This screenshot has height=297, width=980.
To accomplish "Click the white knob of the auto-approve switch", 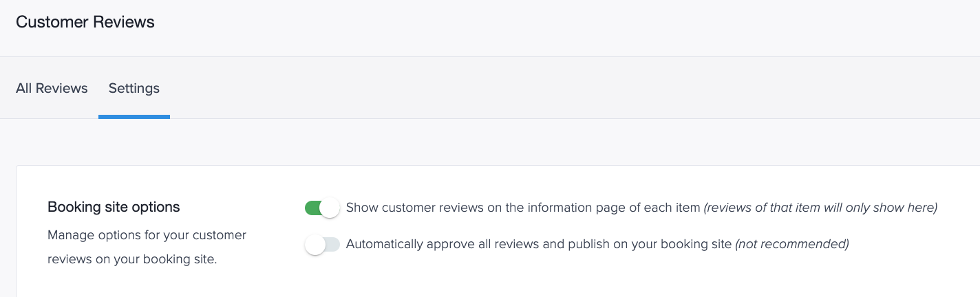I will point(315,244).
